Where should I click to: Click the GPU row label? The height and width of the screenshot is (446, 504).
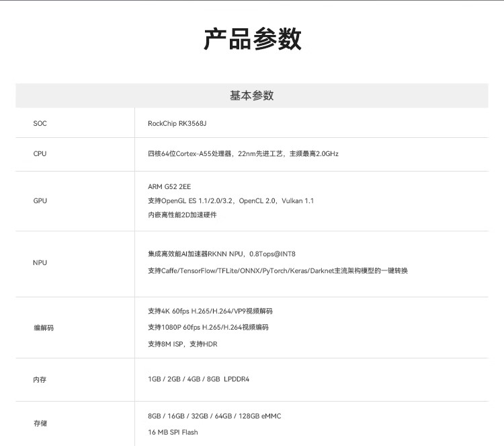(40, 200)
